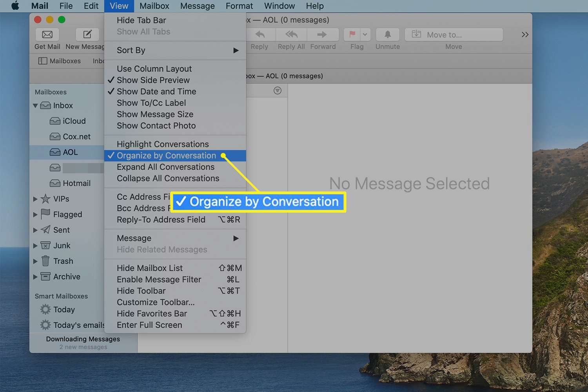Choose Hide Tab Bar
588x392 pixels.
(x=175, y=20)
